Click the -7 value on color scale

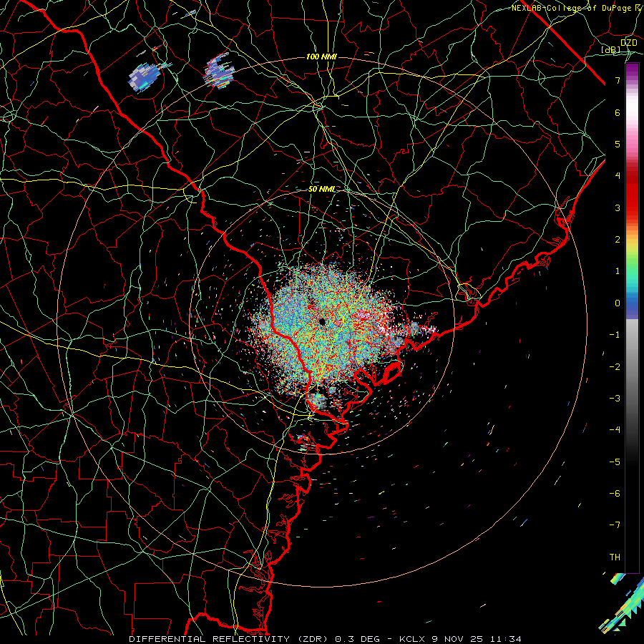coord(615,525)
